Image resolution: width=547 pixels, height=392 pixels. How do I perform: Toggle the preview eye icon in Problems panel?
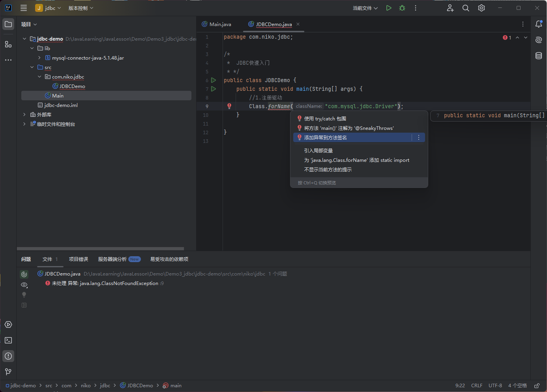(x=24, y=285)
